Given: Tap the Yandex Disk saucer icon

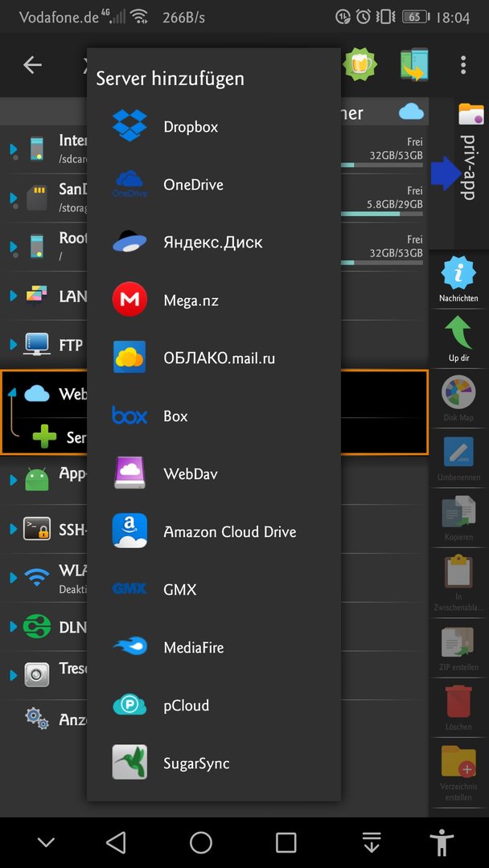Looking at the screenshot, I should (129, 241).
